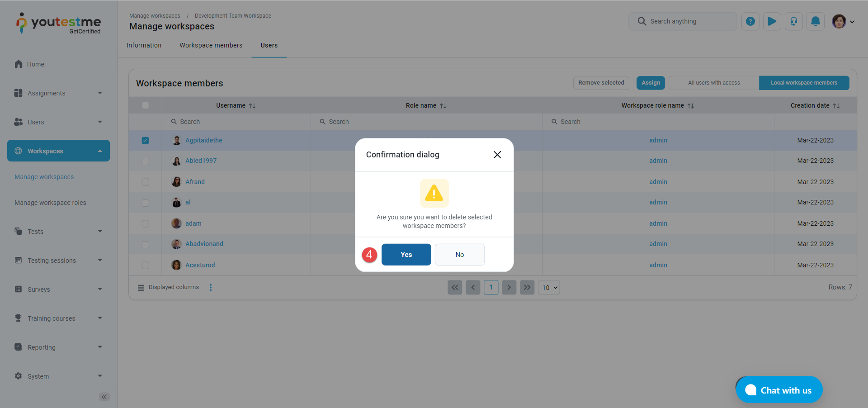The image size is (868, 408).
Task: Check the Acesturod row checkbox
Action: tap(145, 265)
